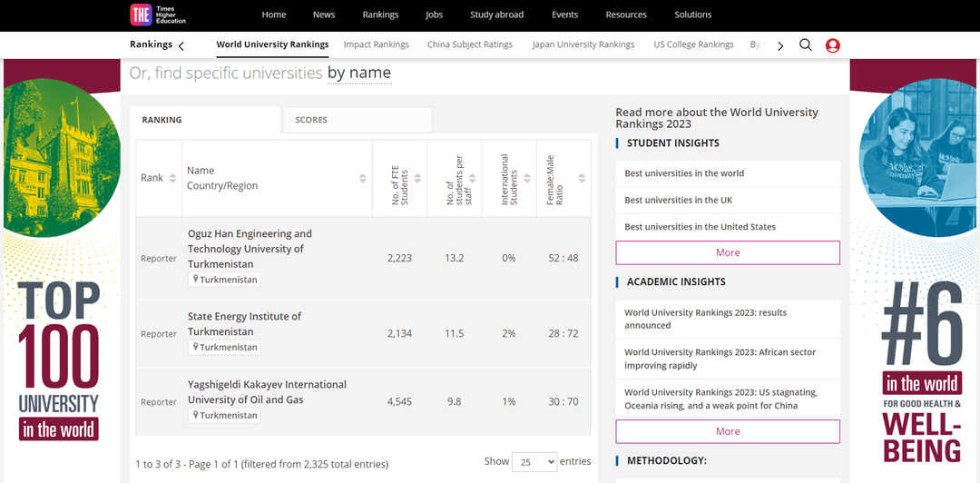Click 4,545 FTE students value
Image resolution: width=980 pixels, height=483 pixels.
(399, 401)
